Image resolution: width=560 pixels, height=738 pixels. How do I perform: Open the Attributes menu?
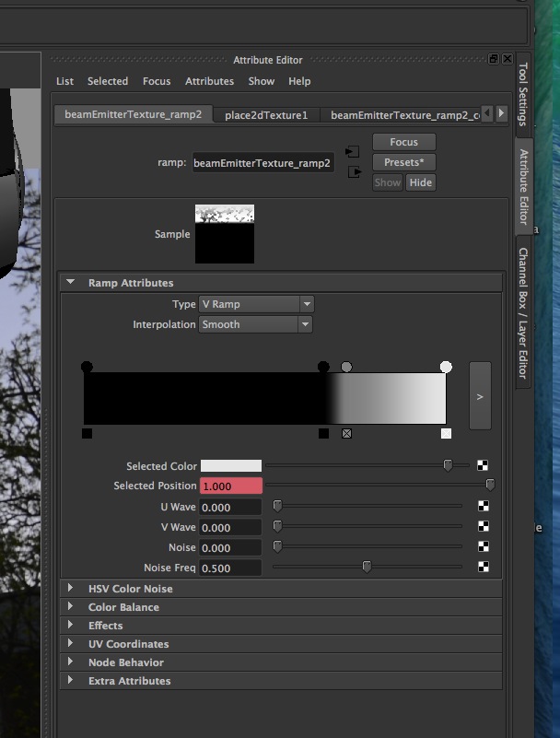[209, 81]
